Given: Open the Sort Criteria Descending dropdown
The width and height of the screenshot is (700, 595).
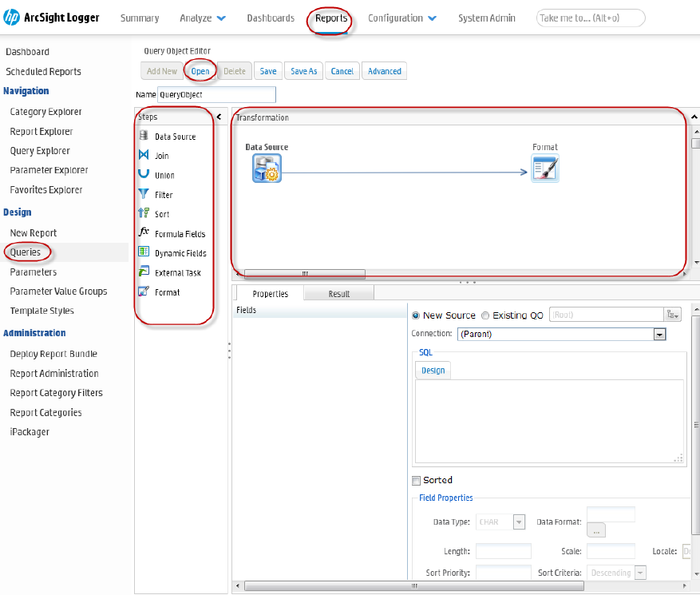Looking at the screenshot, I should 641,572.
